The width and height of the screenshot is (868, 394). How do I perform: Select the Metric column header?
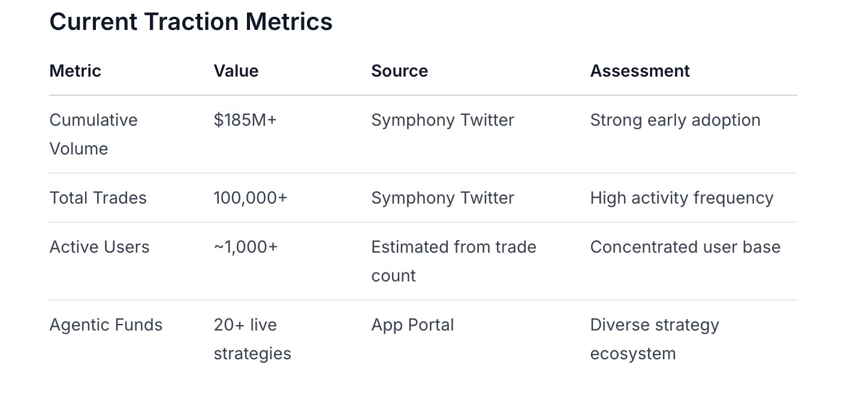click(75, 71)
